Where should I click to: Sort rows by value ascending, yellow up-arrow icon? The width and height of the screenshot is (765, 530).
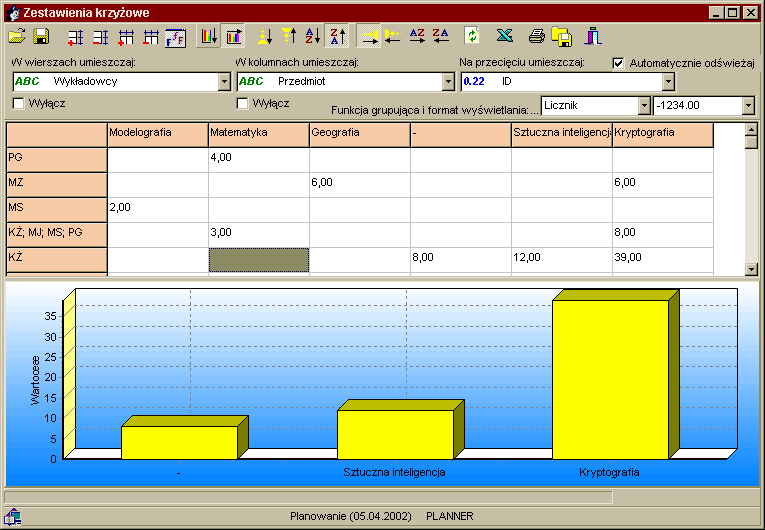(289, 37)
